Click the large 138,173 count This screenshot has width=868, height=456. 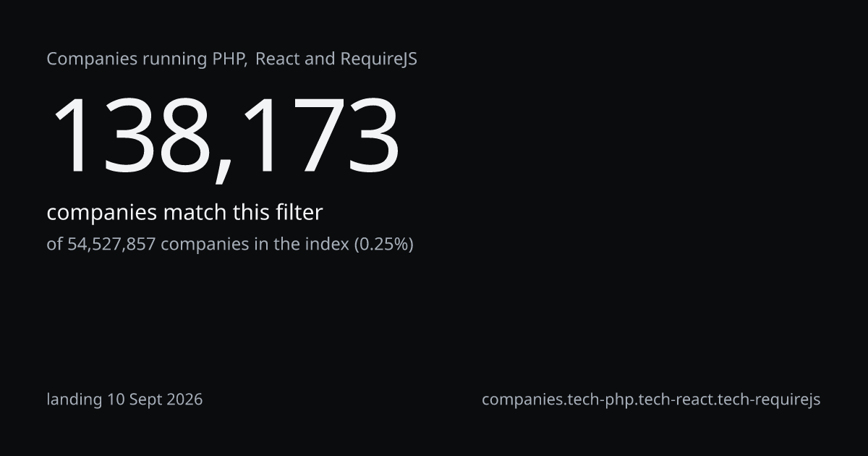224,138
